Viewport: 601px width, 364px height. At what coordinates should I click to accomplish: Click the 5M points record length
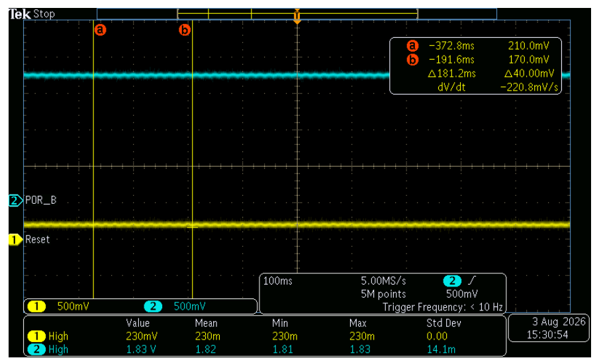[383, 294]
